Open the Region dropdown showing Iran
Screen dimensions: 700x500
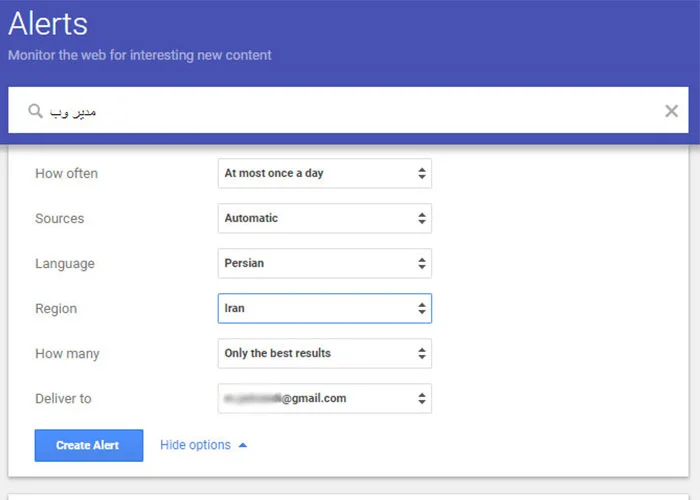pyautogui.click(x=325, y=308)
